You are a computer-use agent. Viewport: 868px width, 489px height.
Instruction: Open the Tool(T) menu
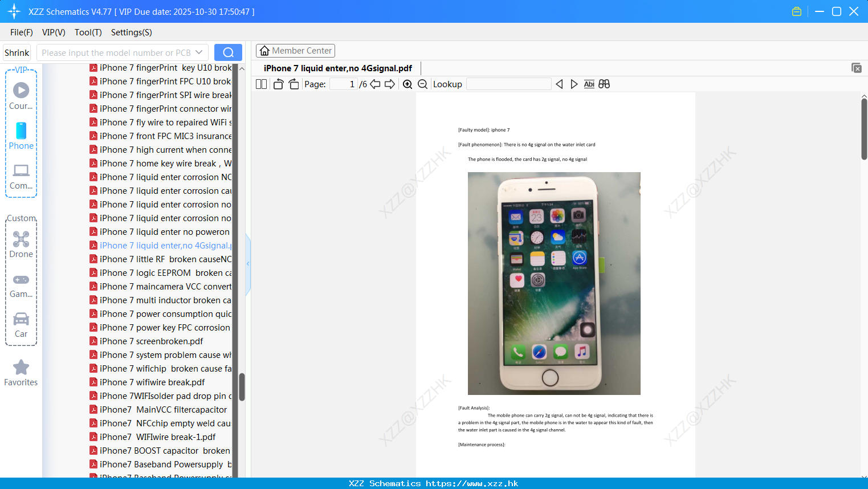tap(88, 32)
